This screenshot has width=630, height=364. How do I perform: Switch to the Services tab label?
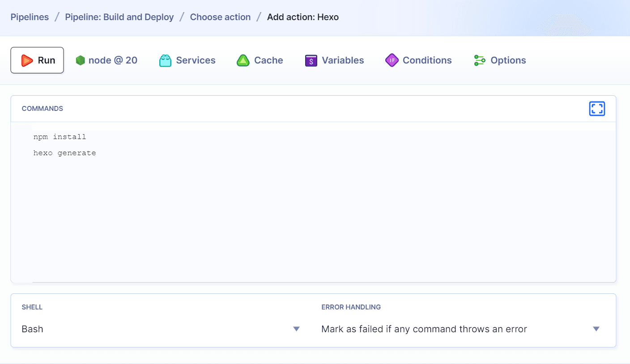pos(196,60)
